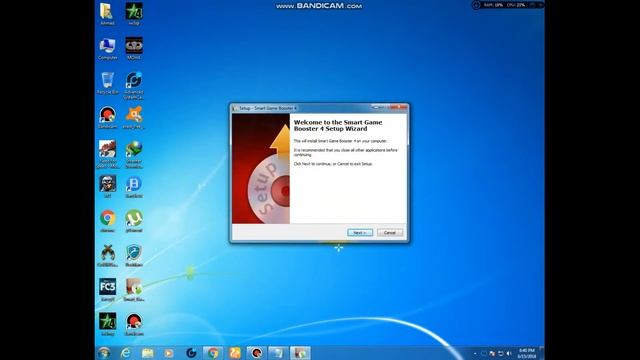This screenshot has height=360, width=640.
Task: Select the blue circle B desktop shortcut
Action: [x=134, y=187]
